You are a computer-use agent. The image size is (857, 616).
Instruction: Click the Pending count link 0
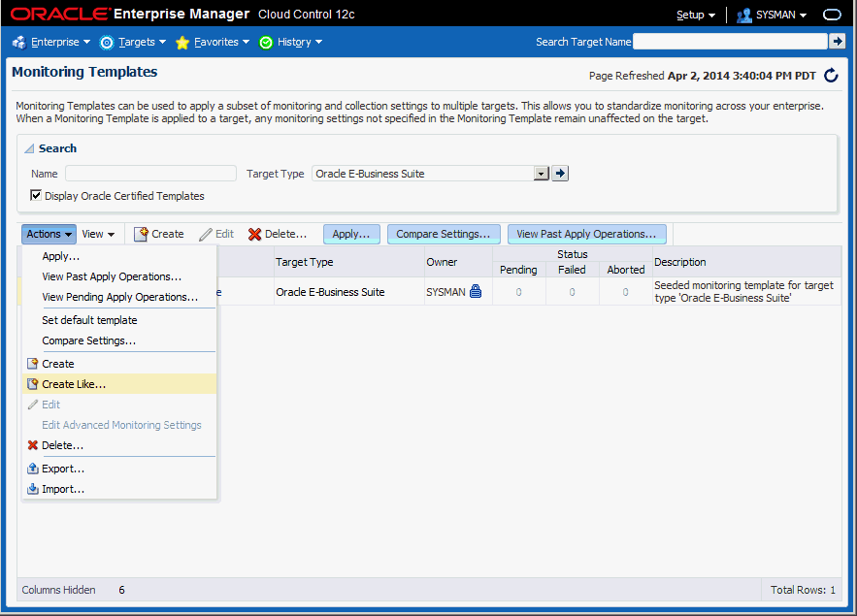[518, 292]
